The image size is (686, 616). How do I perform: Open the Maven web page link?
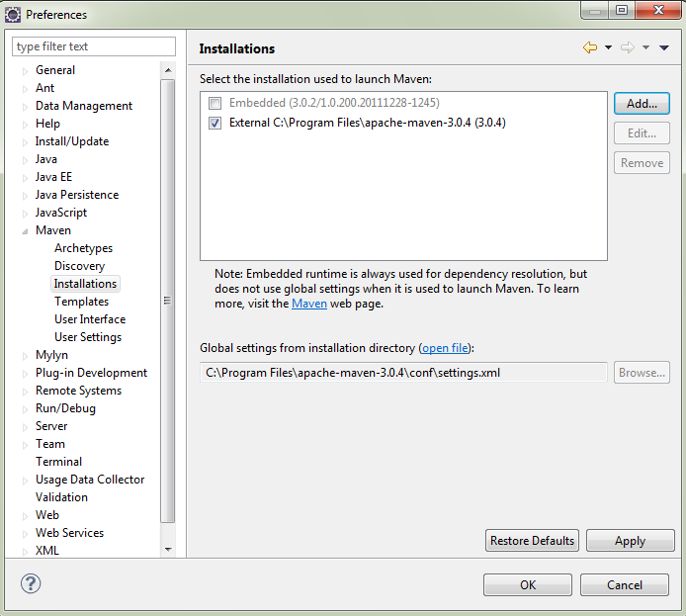click(309, 304)
